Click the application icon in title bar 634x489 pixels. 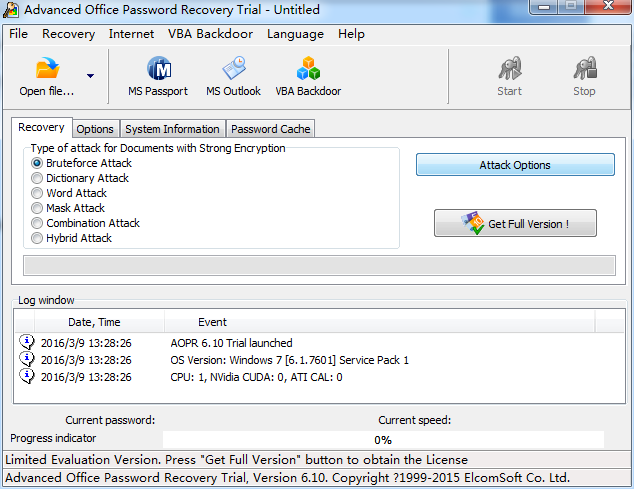point(11,10)
